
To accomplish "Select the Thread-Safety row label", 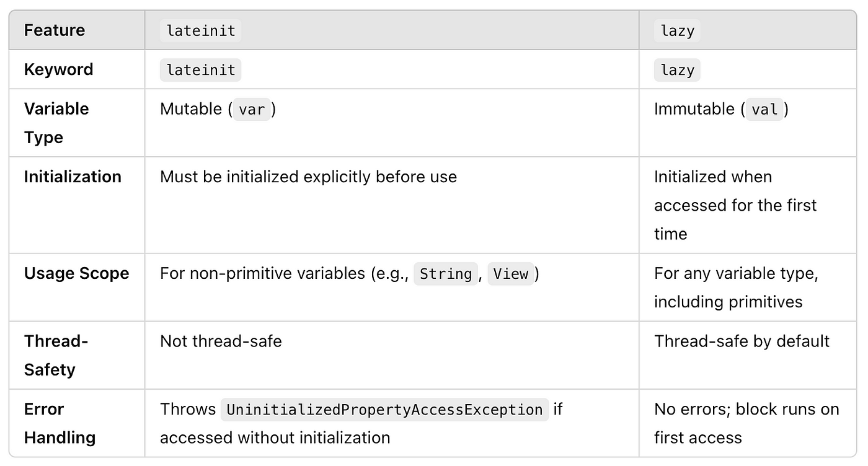I will (56, 355).
